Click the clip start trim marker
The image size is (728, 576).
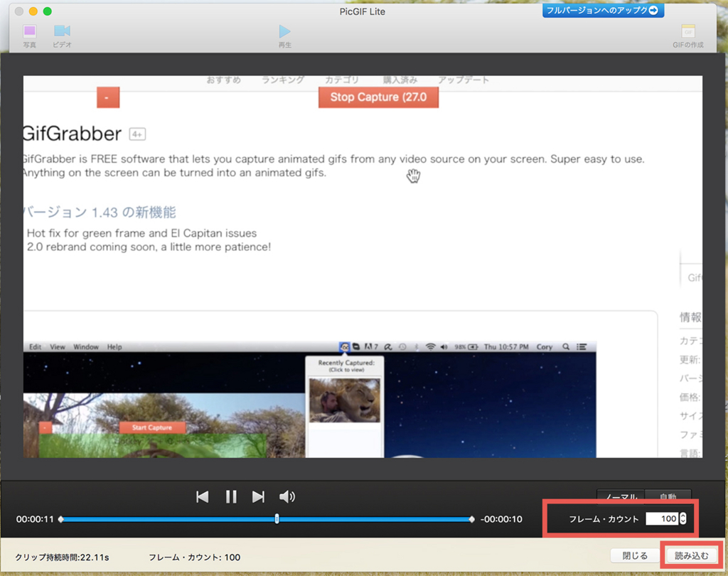61,519
